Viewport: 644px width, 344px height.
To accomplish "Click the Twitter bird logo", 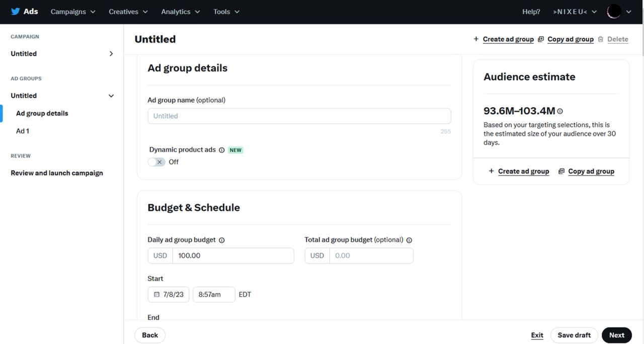I will pos(16,12).
